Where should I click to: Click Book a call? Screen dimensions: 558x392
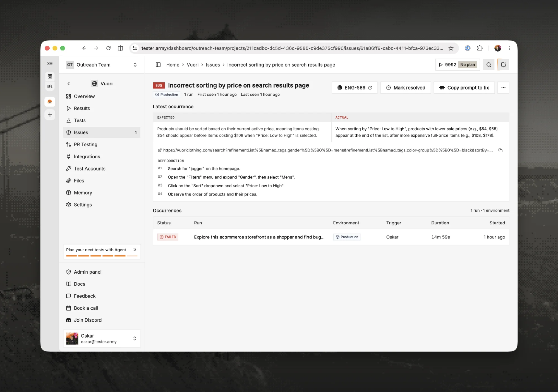coord(102,308)
